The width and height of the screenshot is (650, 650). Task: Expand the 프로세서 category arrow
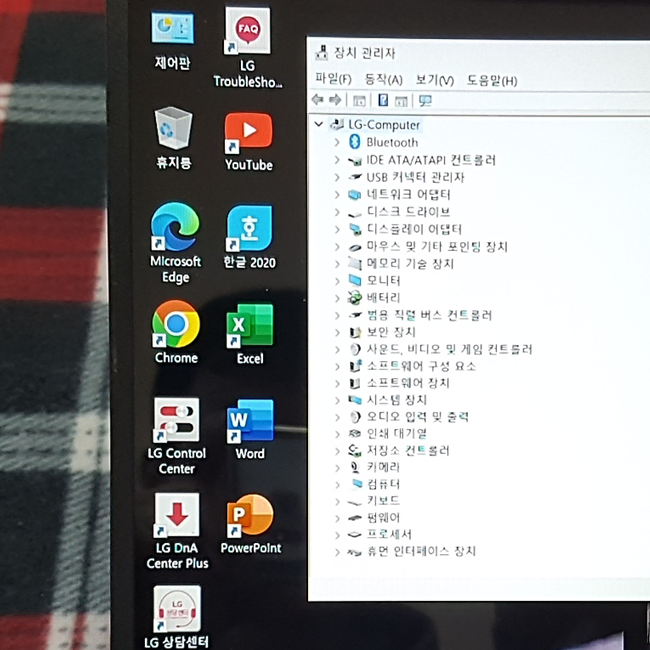pyautogui.click(x=337, y=535)
